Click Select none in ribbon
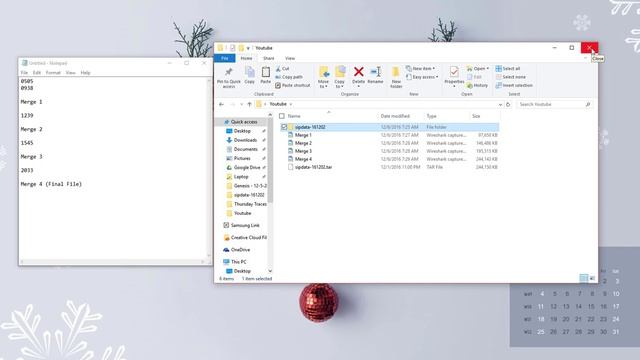Screen dimensions: 640x360 click(x=510, y=77)
